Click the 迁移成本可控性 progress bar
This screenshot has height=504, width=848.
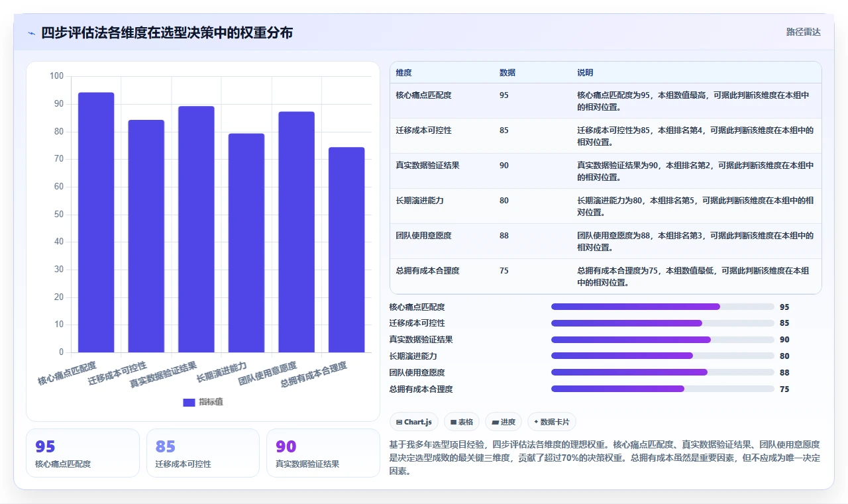pos(662,323)
